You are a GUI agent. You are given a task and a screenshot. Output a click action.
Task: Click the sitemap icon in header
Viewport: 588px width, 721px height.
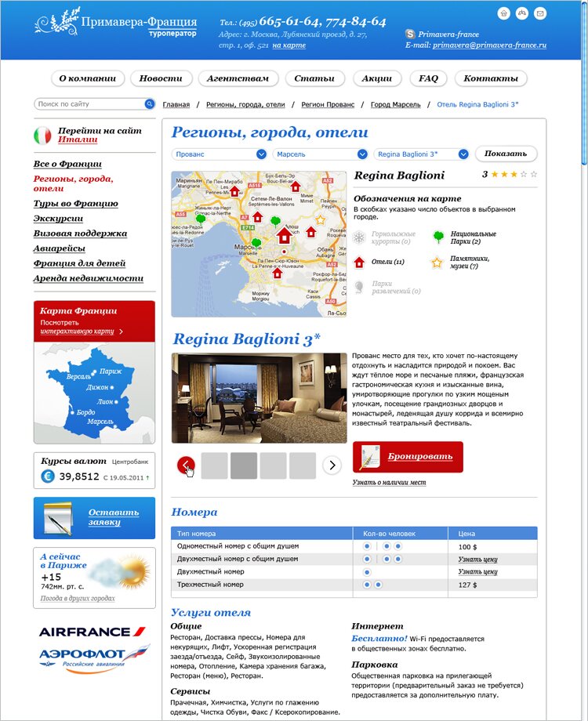tap(521, 13)
